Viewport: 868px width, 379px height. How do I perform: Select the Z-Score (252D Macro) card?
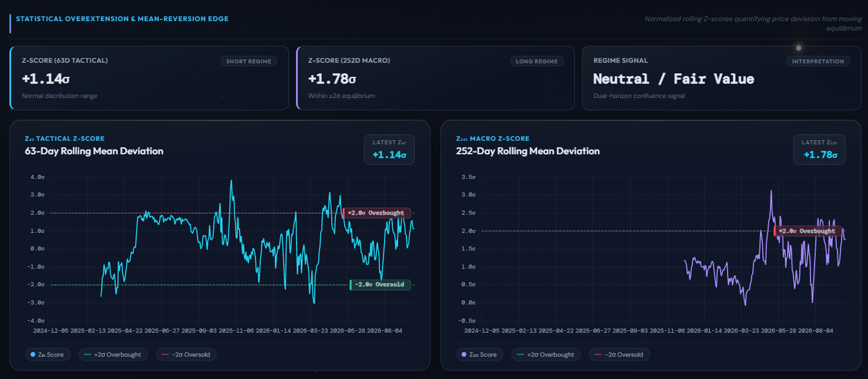[x=435, y=78]
